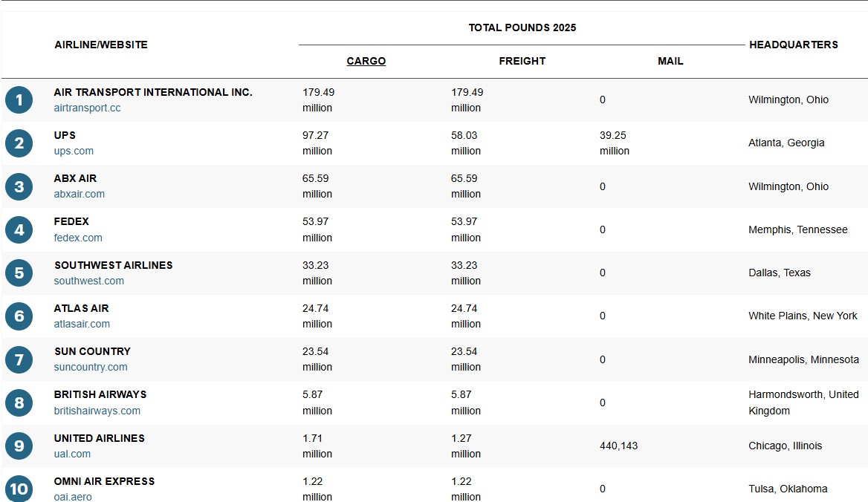The height and width of the screenshot is (502, 868).
Task: Sort table by the Cargo column
Action: (x=366, y=61)
